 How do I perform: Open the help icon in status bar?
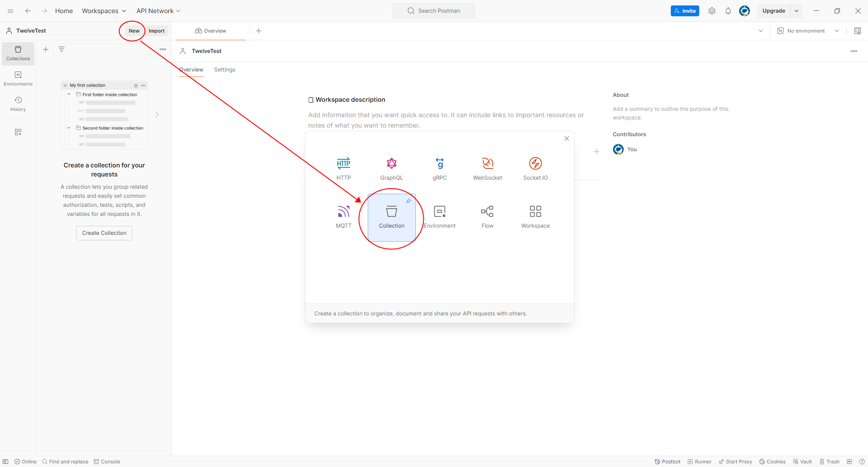[862, 462]
